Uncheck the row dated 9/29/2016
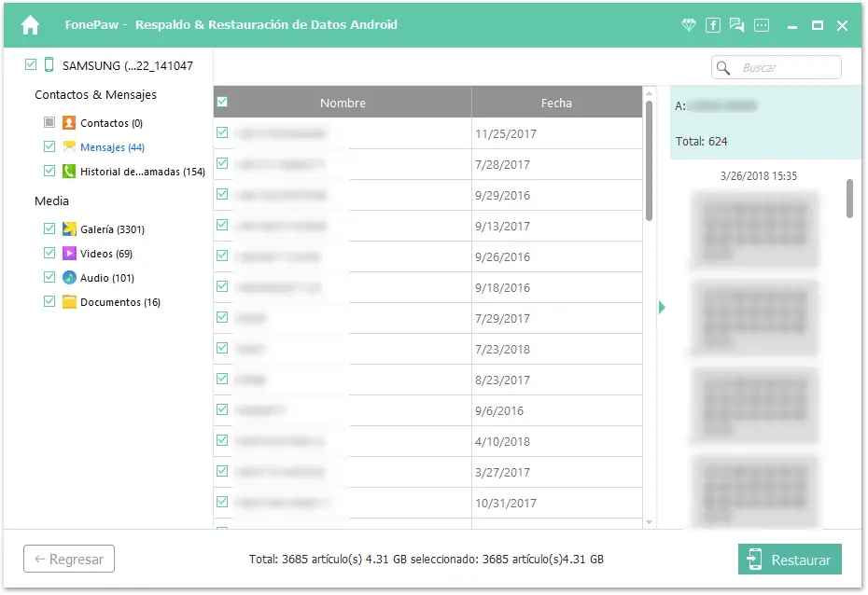 coord(222,194)
